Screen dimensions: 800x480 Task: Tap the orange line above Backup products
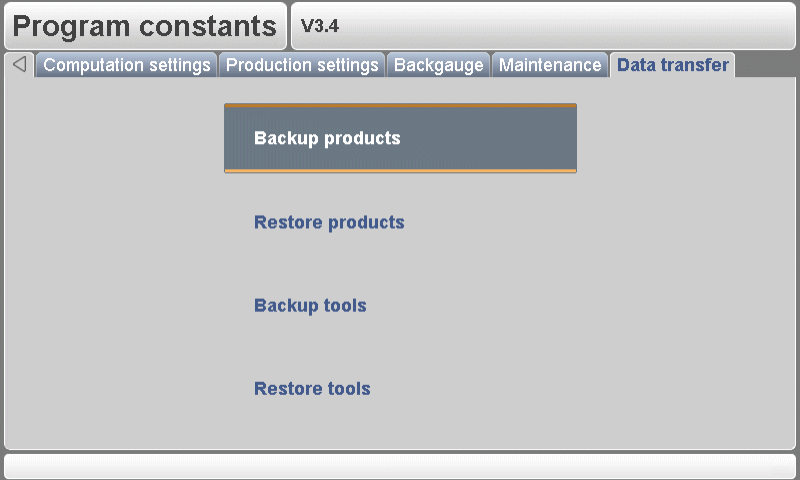tap(400, 105)
